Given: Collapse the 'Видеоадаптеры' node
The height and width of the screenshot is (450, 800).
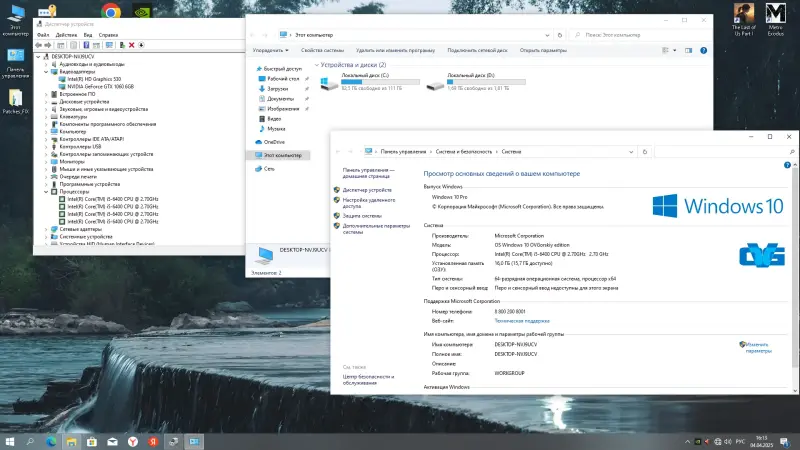Looking at the screenshot, I should 46,72.
